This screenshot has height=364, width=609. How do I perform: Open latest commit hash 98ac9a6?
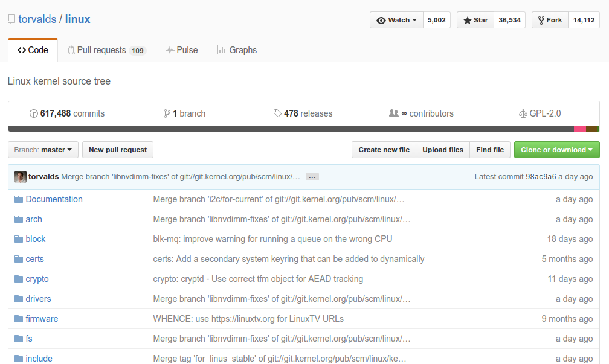[x=541, y=176]
